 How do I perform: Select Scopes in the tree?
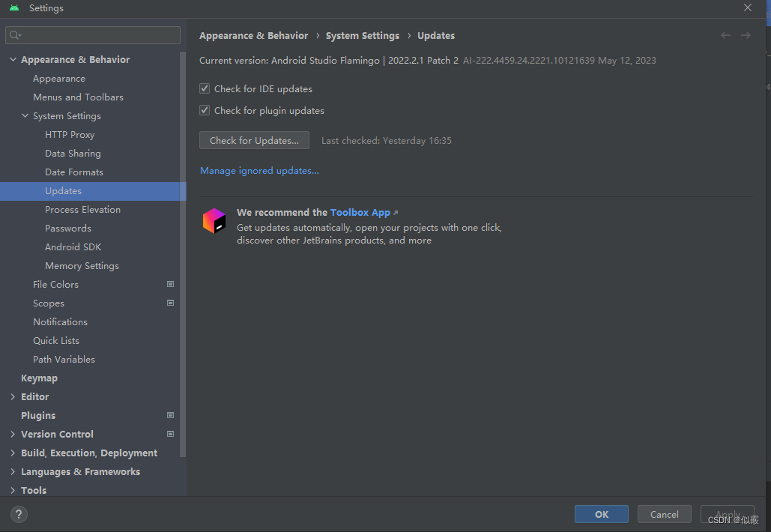coord(48,303)
